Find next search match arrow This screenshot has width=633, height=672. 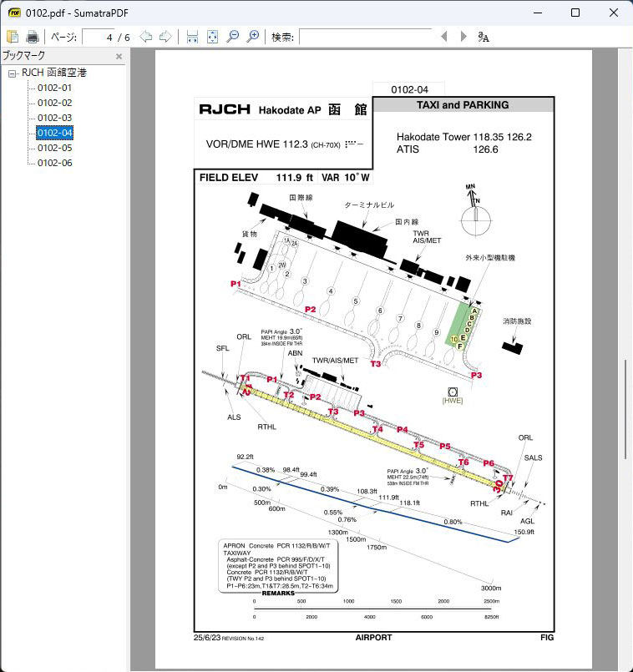pos(463,37)
